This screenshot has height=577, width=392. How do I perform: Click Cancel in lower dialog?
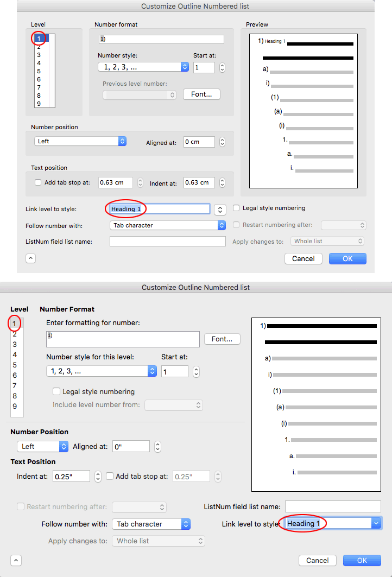click(x=317, y=560)
